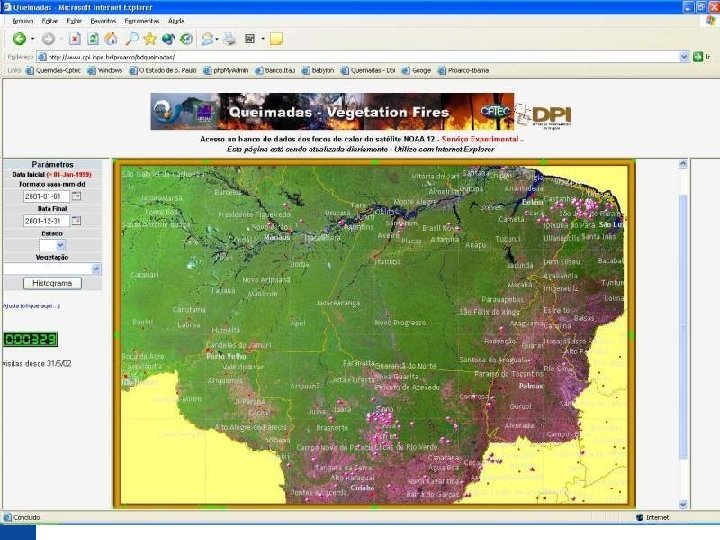Open calendar picker for Data Final
720x540 pixels.
[x=77, y=220]
